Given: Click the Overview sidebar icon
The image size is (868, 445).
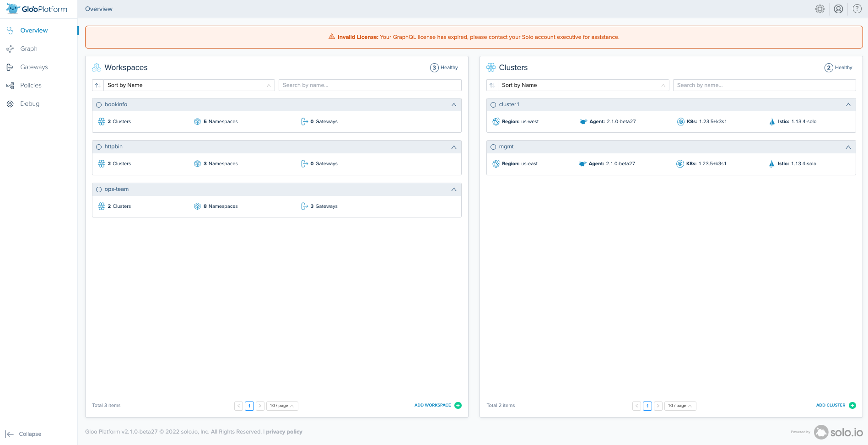Looking at the screenshot, I should tap(10, 31).
